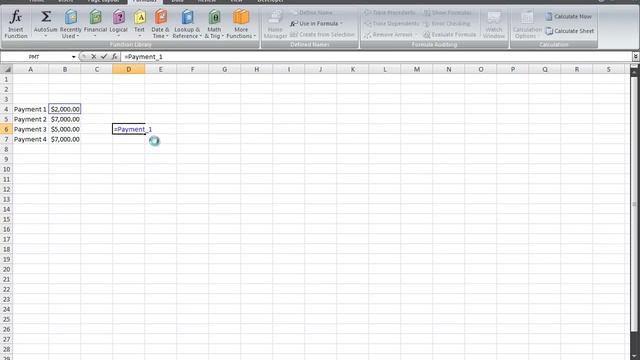This screenshot has width=640, height=360.
Task: Select the cell containing $5,000.00
Action: click(x=64, y=129)
